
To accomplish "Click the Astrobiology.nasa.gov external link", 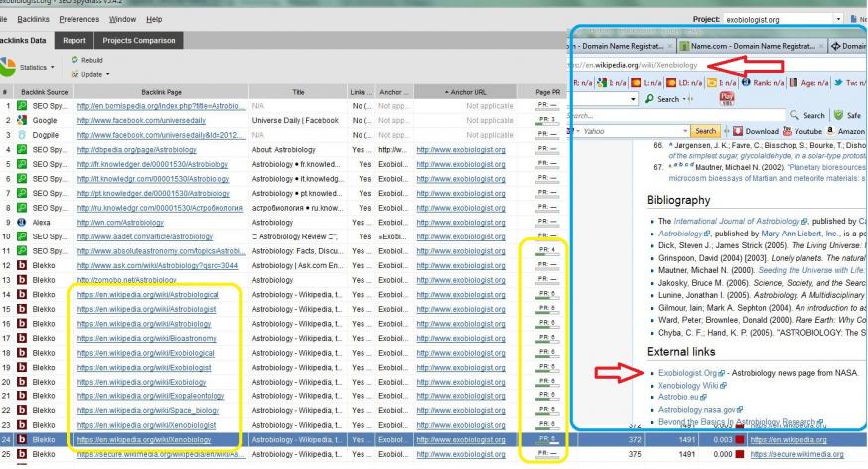I will coord(697,409).
